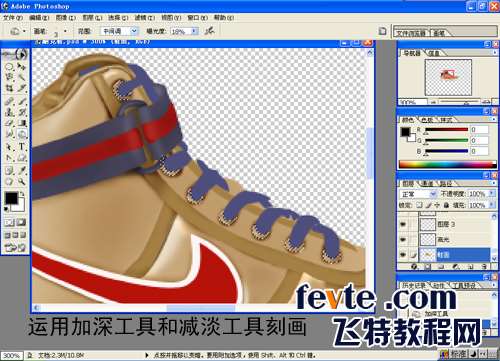The image size is (500, 361).
Task: Select the Pen tool
Action: tap(9, 158)
